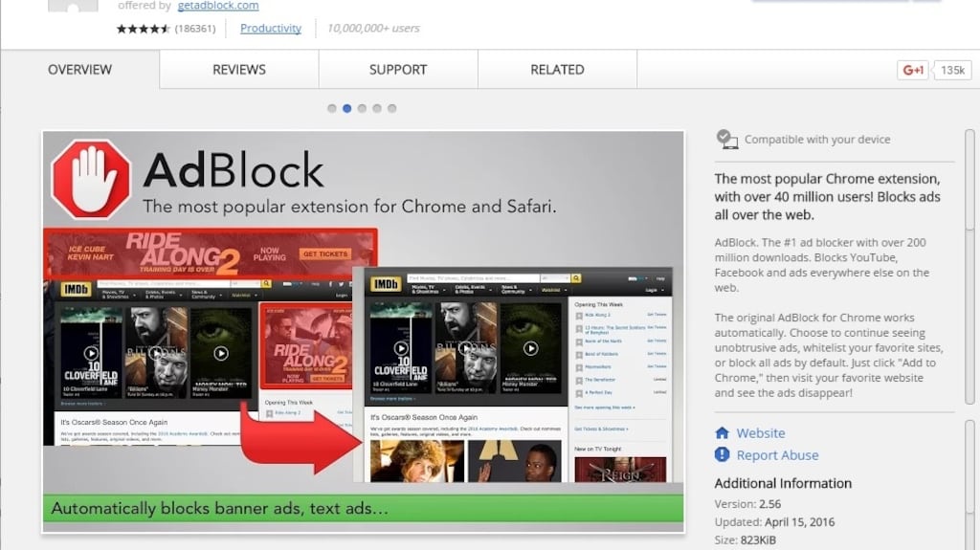
Task: Select the first carousel dot
Action: pyautogui.click(x=332, y=108)
